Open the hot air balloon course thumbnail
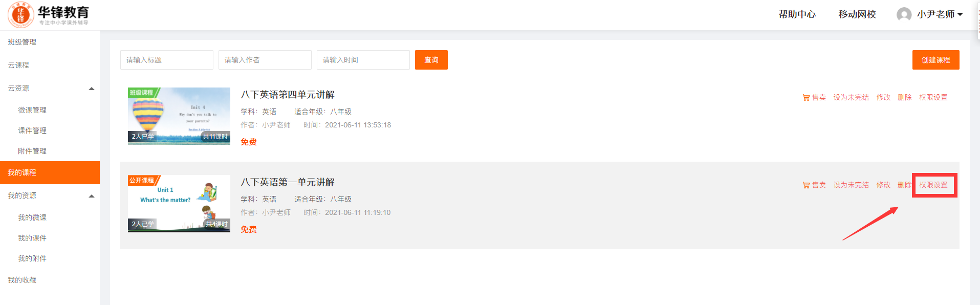Viewport: 980px width, 305px height. (x=179, y=116)
